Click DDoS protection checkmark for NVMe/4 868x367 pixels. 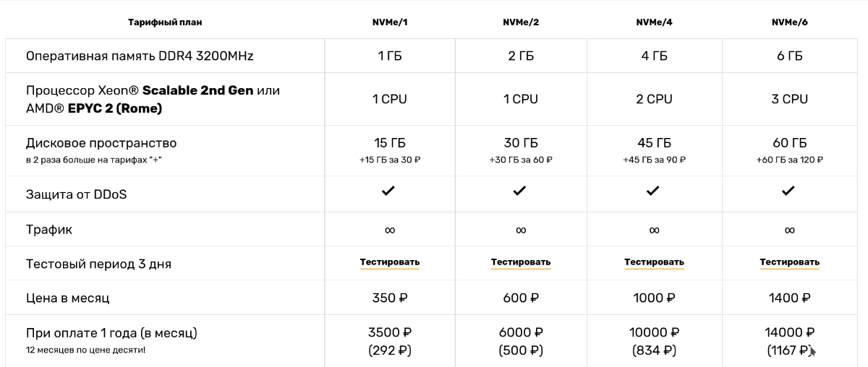pyautogui.click(x=653, y=191)
